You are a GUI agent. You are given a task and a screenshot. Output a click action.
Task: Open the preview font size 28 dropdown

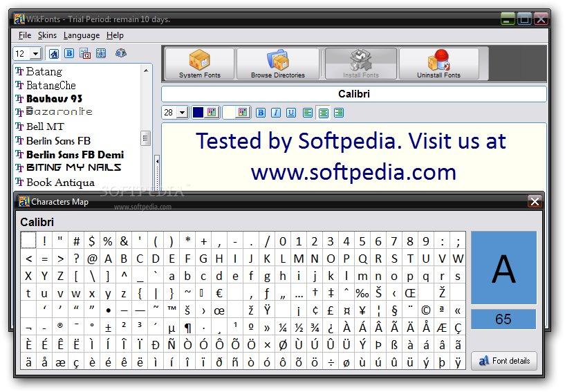183,113
